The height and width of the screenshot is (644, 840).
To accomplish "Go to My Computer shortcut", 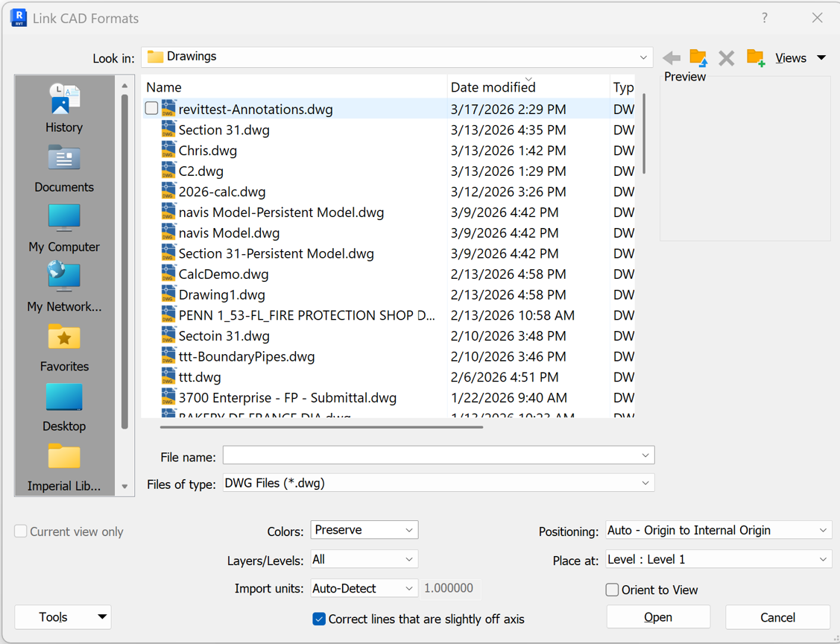I will [x=64, y=218].
